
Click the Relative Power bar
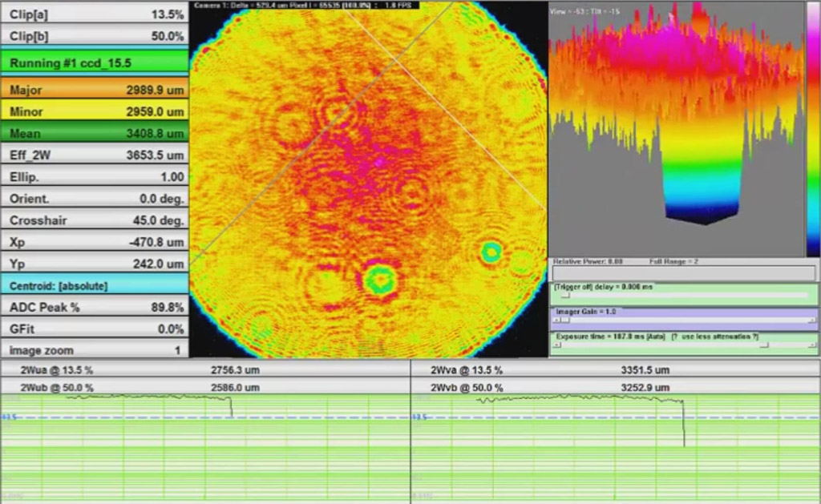684,272
